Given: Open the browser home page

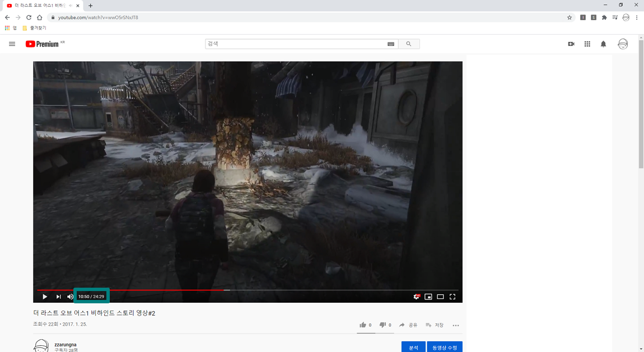Looking at the screenshot, I should click(39, 17).
